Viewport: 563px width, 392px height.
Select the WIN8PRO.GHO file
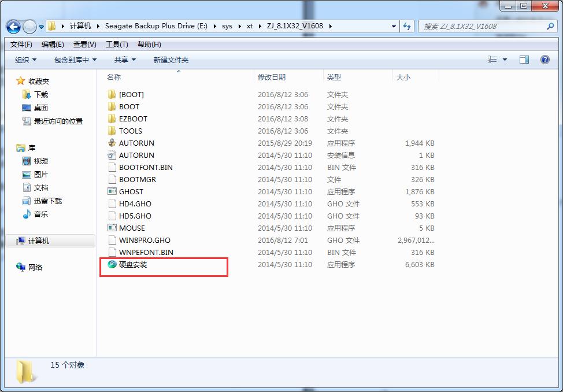[144, 240]
